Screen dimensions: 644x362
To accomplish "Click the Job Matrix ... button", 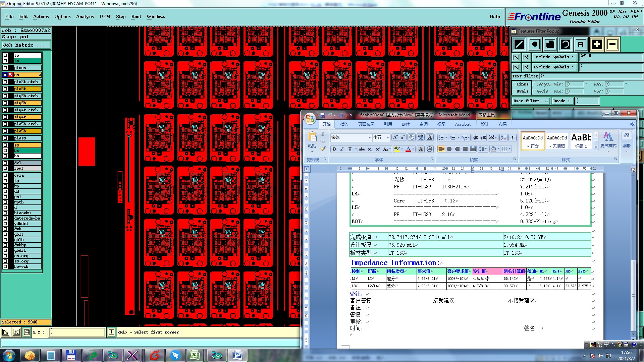I will pyautogui.click(x=26, y=45).
